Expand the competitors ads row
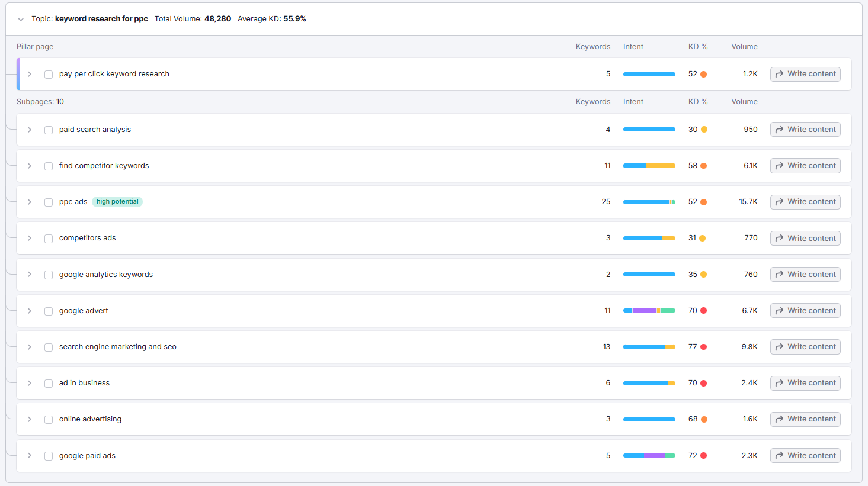 pyautogui.click(x=30, y=238)
